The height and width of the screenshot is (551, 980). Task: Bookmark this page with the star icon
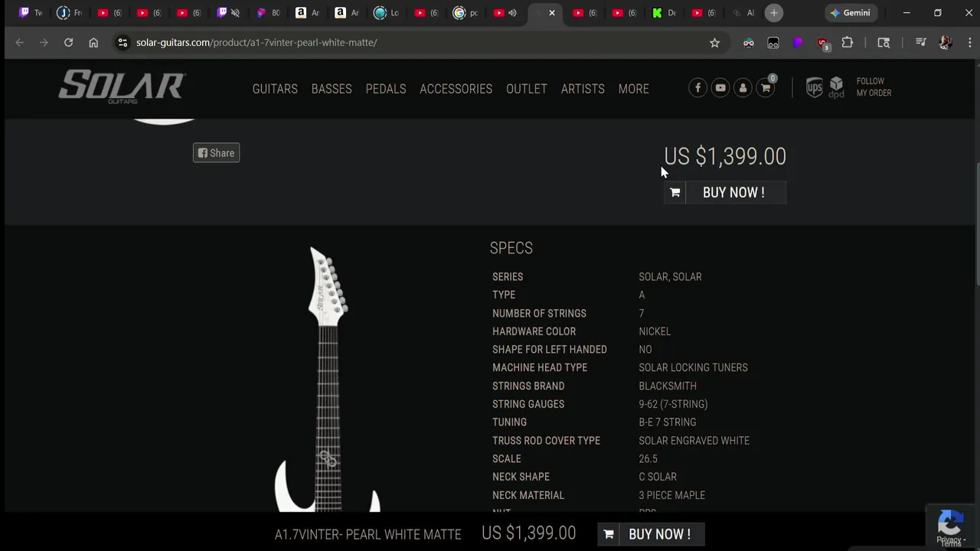click(x=714, y=43)
